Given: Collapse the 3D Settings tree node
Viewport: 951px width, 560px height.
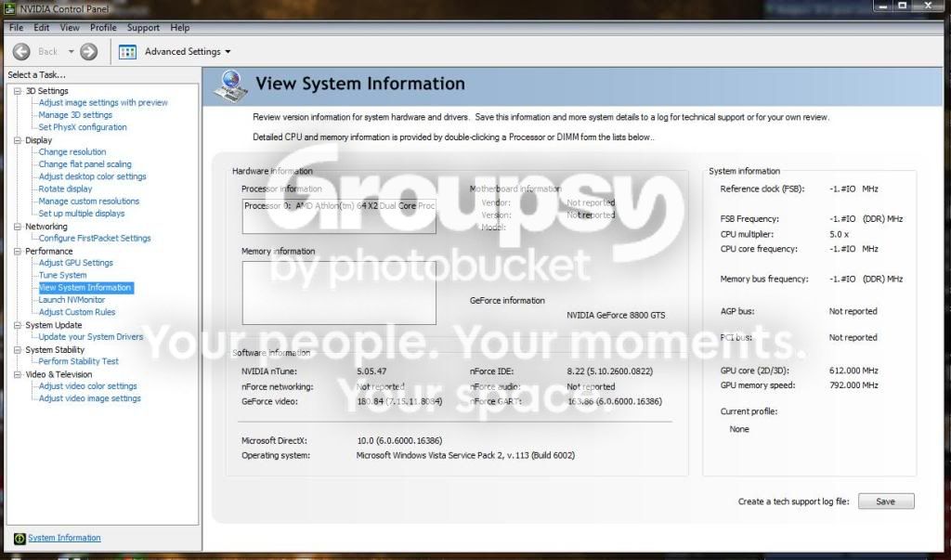Looking at the screenshot, I should (18, 91).
